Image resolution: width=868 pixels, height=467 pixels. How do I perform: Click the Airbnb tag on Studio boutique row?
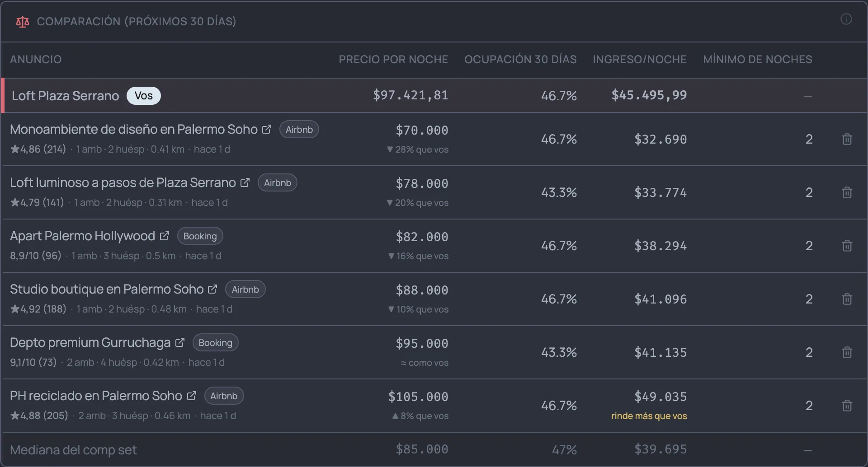click(x=245, y=290)
